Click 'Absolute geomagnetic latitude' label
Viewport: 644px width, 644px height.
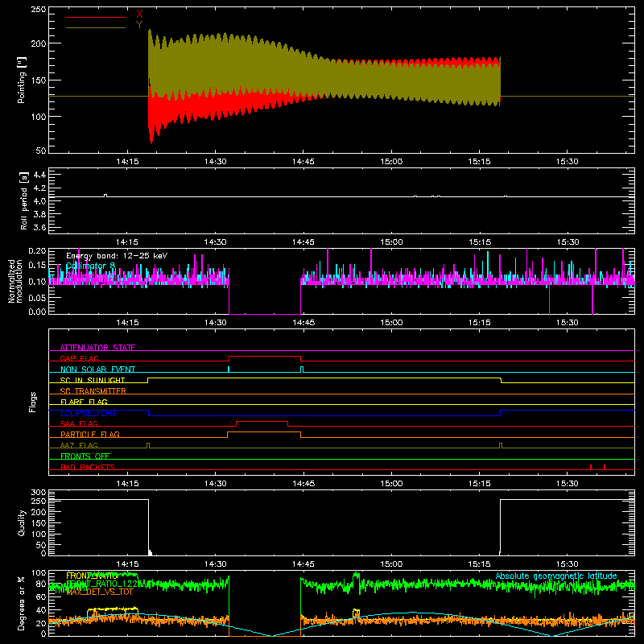click(556, 576)
